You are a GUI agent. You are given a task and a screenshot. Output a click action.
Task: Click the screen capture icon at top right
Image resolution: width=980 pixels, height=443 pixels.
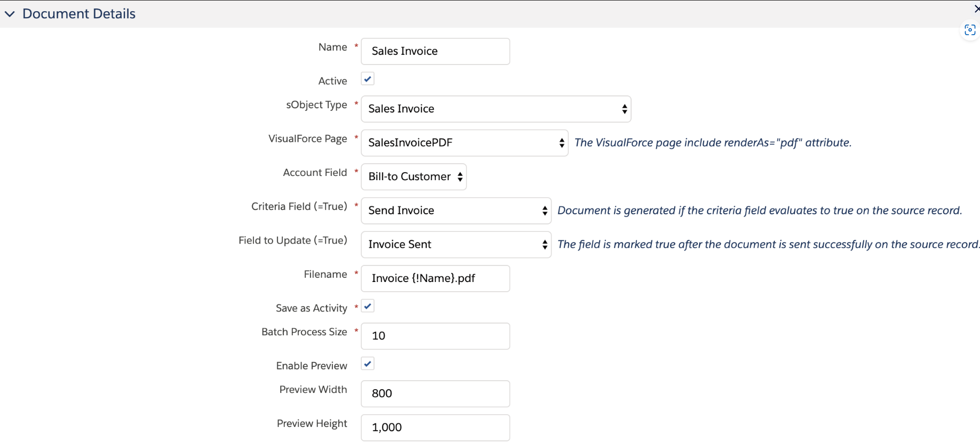tap(970, 30)
